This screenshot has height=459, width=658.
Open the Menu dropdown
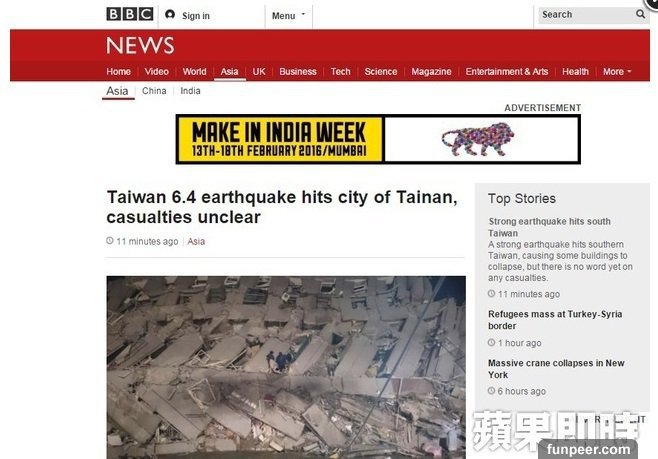(289, 16)
